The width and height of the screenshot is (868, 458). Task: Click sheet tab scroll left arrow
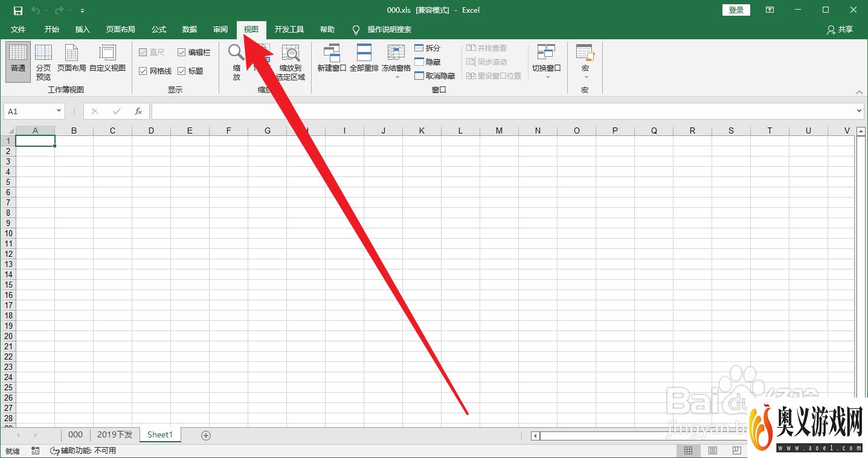[x=18, y=435]
